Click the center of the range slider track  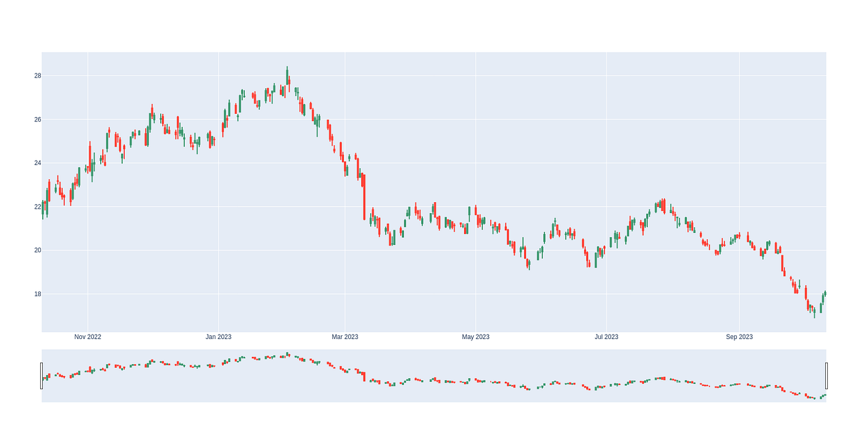coord(434,374)
